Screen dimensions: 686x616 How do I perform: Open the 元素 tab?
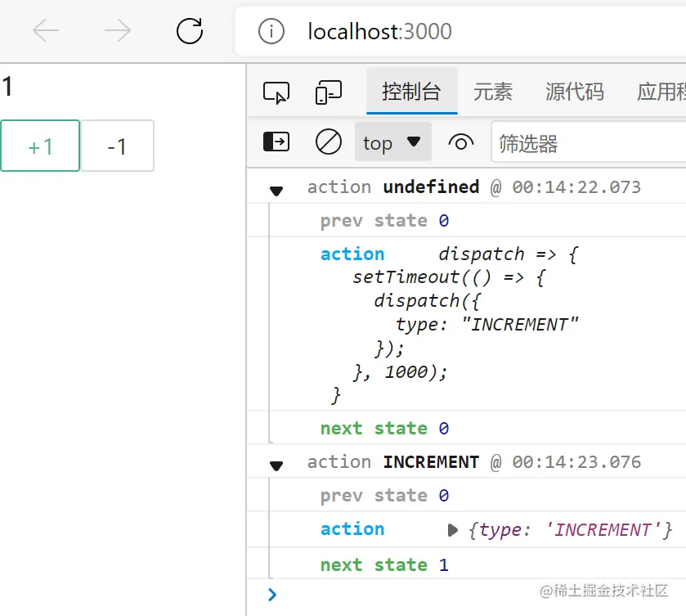point(492,92)
